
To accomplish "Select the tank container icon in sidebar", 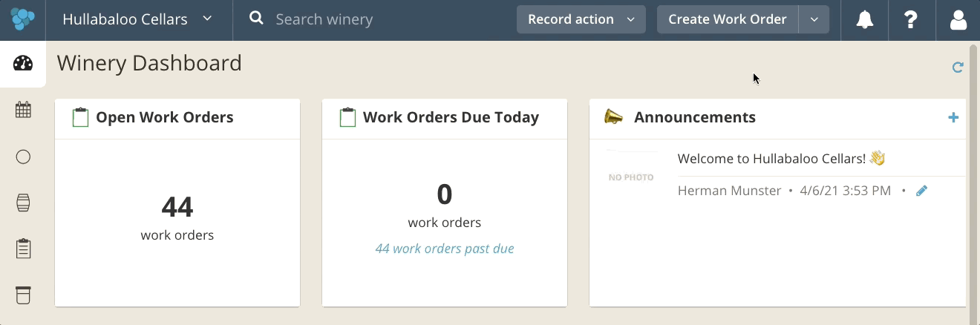I will [x=23, y=295].
